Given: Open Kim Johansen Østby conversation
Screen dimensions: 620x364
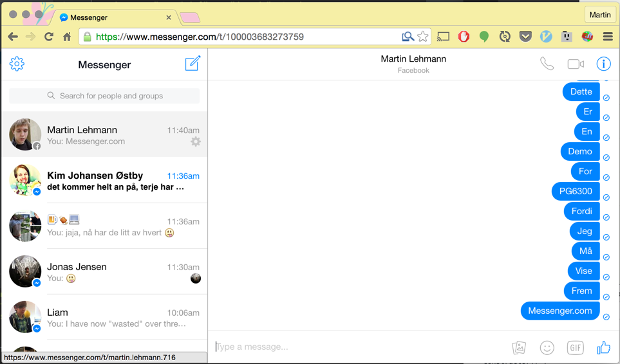Looking at the screenshot, I should (x=104, y=180).
